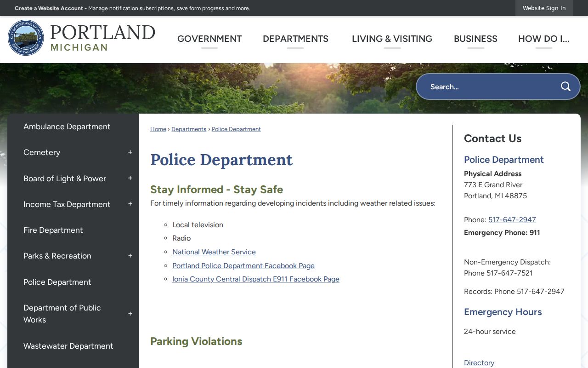Call the phone number 517-647-2947 link
This screenshot has width=588, height=368.
pos(512,220)
